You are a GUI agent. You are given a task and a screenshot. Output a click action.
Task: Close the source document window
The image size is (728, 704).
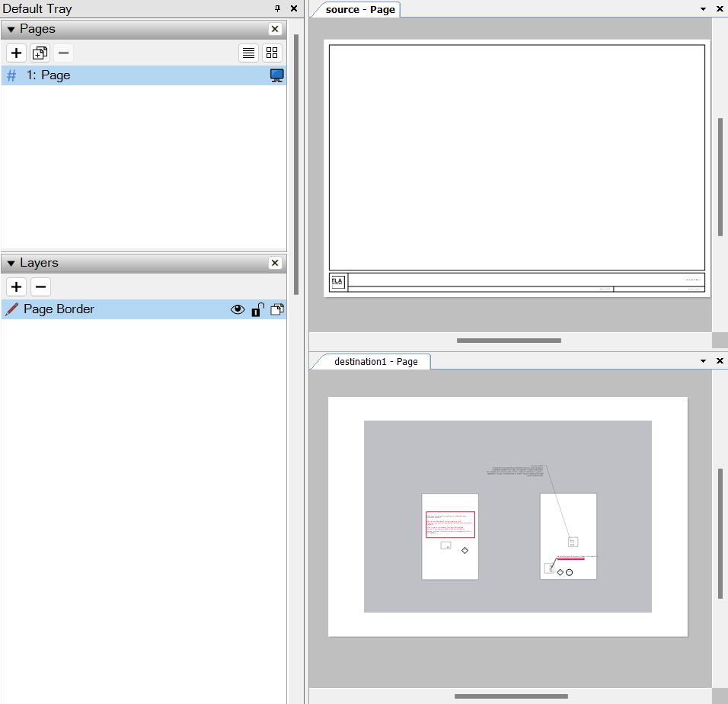[x=720, y=9]
